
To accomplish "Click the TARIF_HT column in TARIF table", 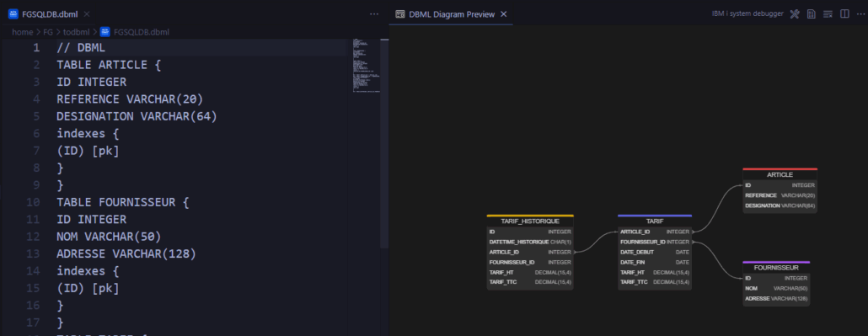I will (x=655, y=272).
